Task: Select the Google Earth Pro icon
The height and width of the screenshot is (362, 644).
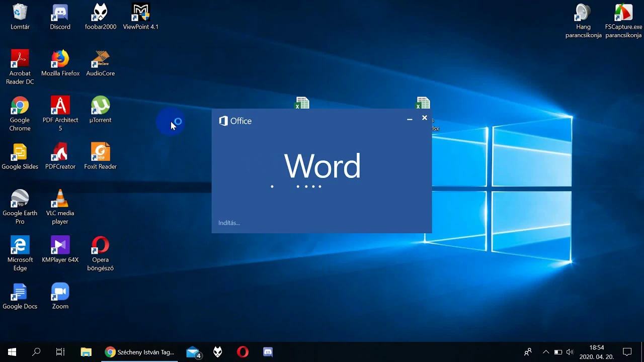Action: pyautogui.click(x=20, y=207)
